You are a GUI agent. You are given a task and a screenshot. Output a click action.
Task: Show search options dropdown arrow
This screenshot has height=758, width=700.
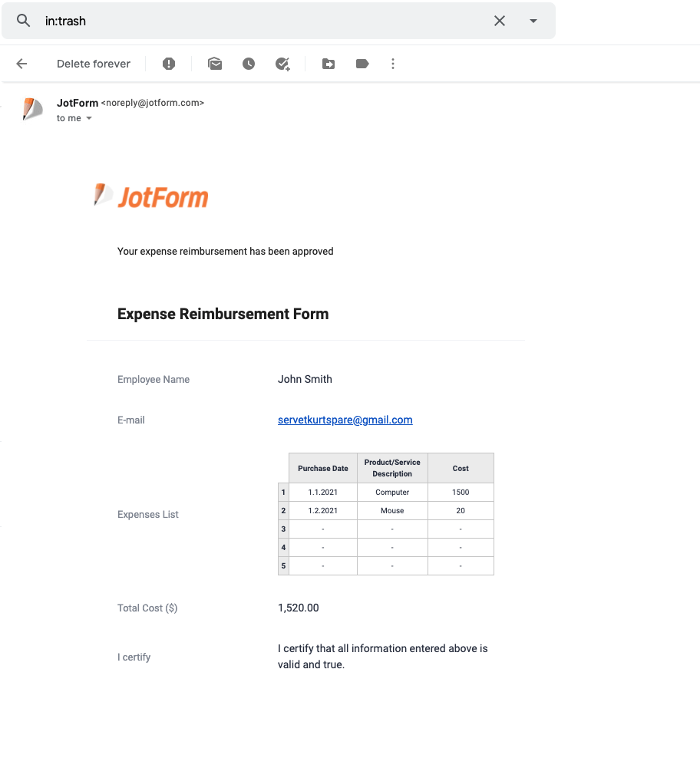click(533, 21)
